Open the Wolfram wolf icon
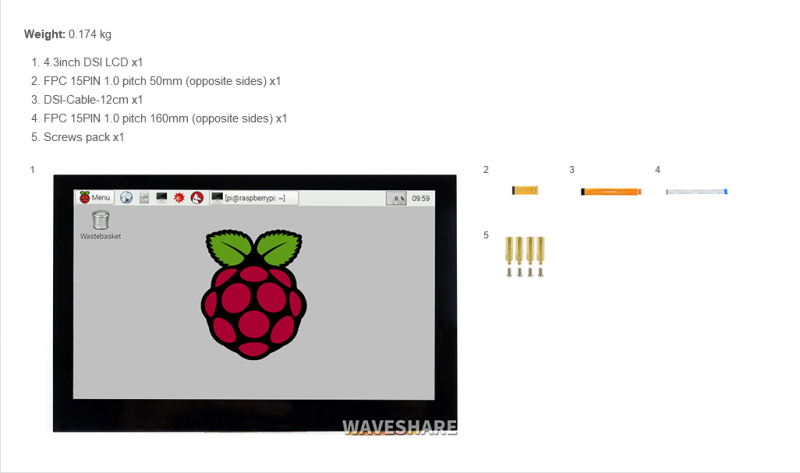The image size is (800, 473). click(x=197, y=197)
